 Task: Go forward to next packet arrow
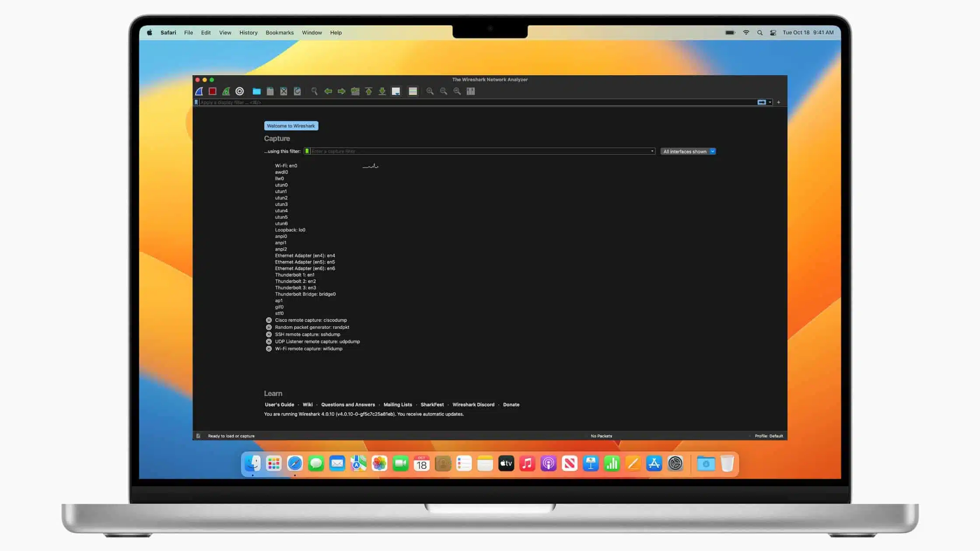(342, 91)
